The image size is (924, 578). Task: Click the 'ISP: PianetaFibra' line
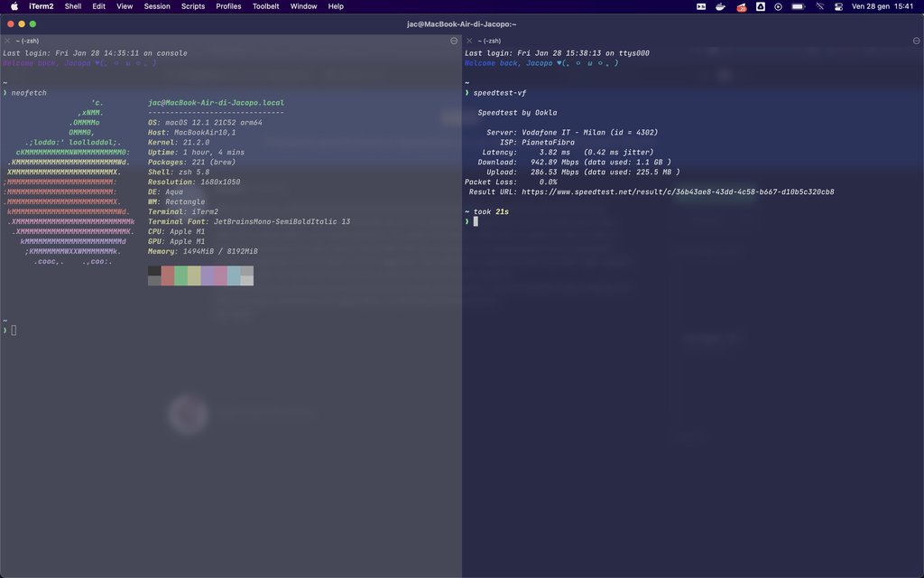538,142
